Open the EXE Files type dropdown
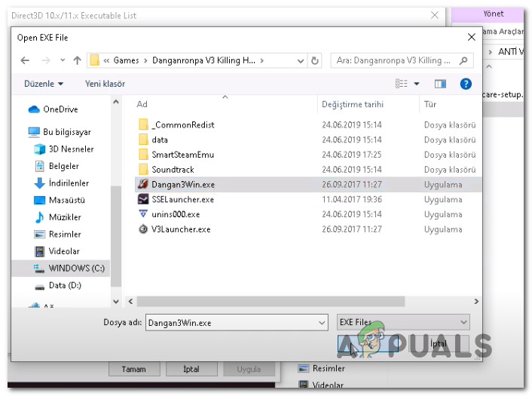Image resolution: width=532 pixels, height=396 pixels. click(x=403, y=322)
